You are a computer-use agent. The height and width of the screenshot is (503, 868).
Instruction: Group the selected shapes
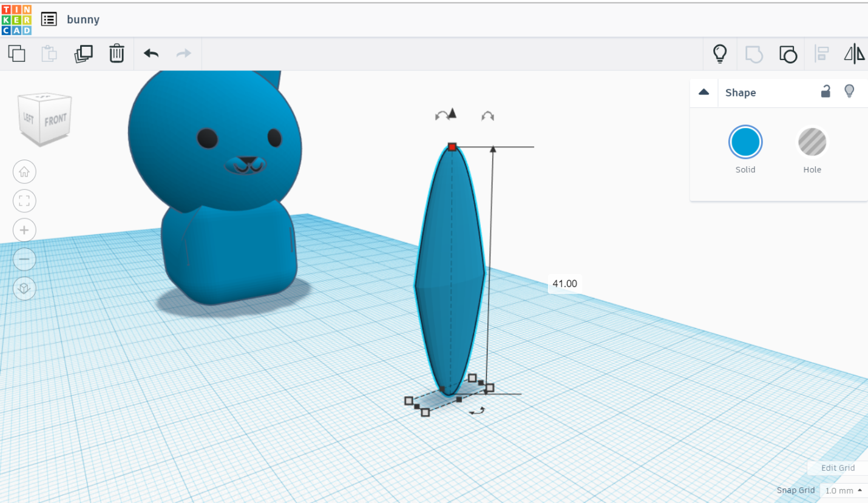(x=754, y=54)
